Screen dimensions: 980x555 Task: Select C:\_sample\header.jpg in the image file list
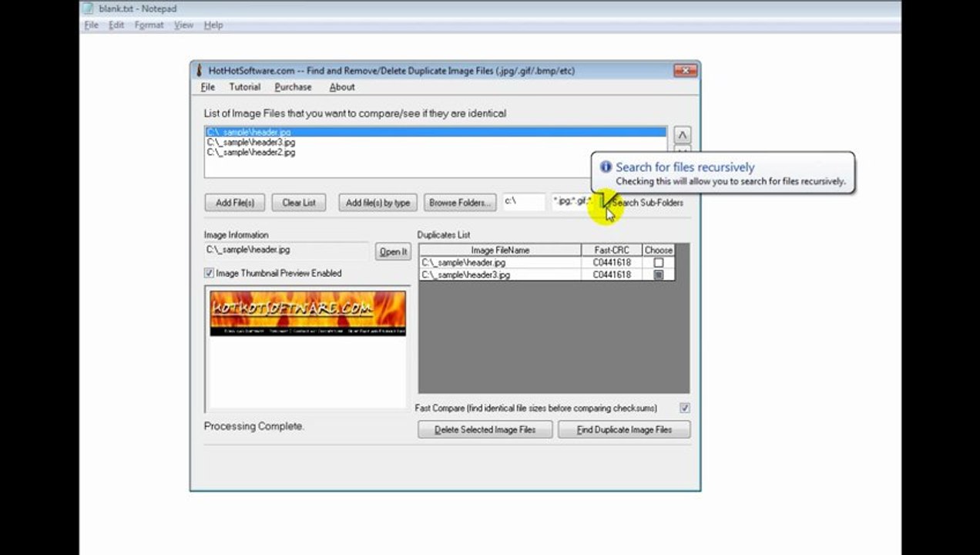point(435,133)
